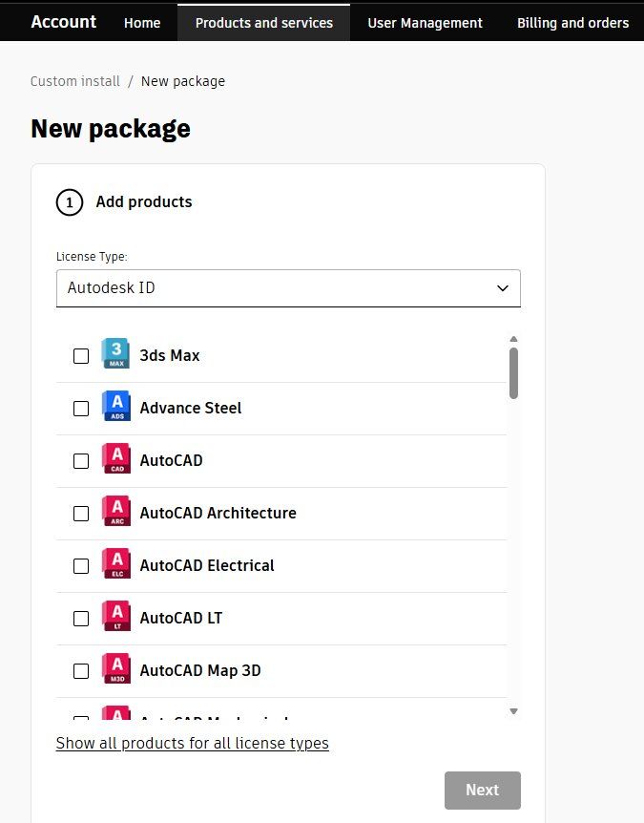Screen dimensions: 644x823
Task: Click Show all products for all license types
Action: pos(192,743)
